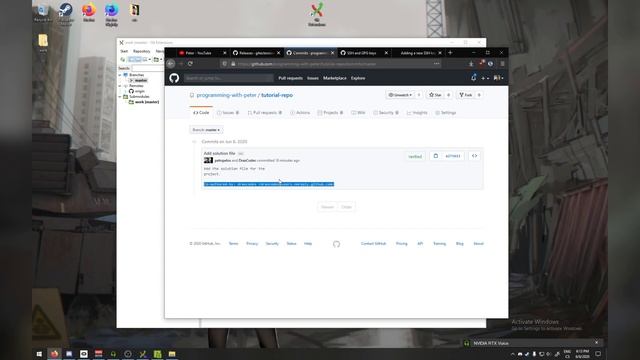Select the repository Actions tab
The height and width of the screenshot is (360, 640).
click(x=300, y=113)
